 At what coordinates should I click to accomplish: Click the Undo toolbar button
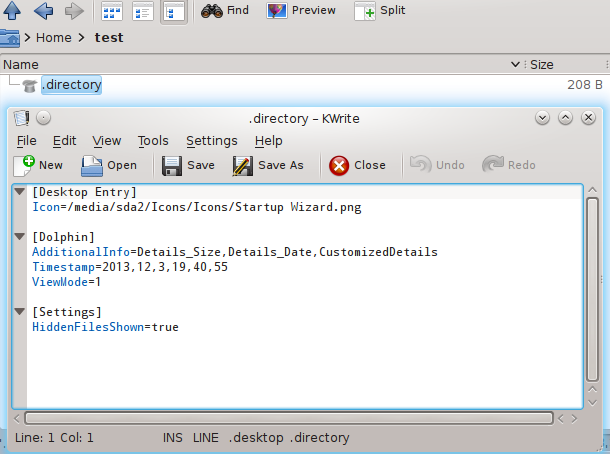tap(437, 165)
